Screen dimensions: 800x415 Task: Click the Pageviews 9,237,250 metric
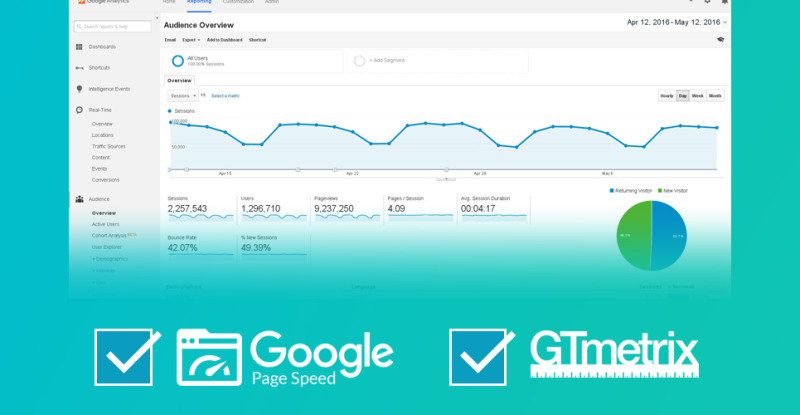point(347,209)
